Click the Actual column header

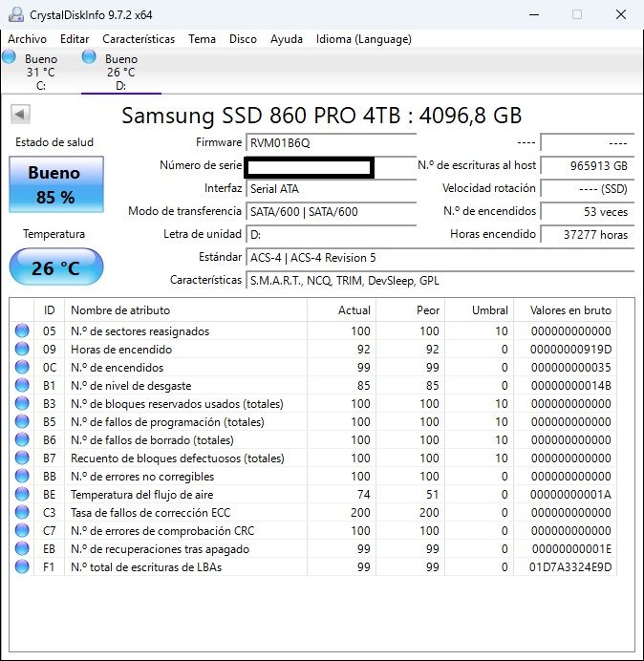(x=342, y=310)
